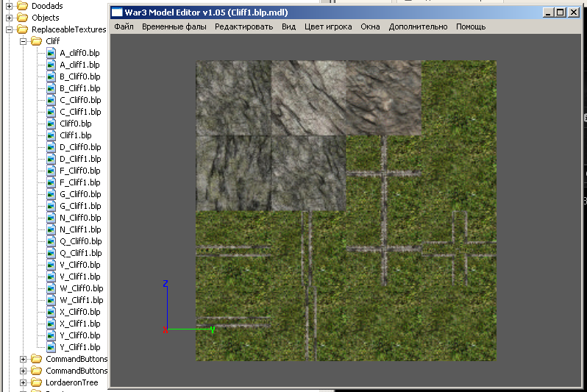Click the Q_Cliff1.blp image file icon
Viewport: 587px width, 392px height.
[51, 253]
